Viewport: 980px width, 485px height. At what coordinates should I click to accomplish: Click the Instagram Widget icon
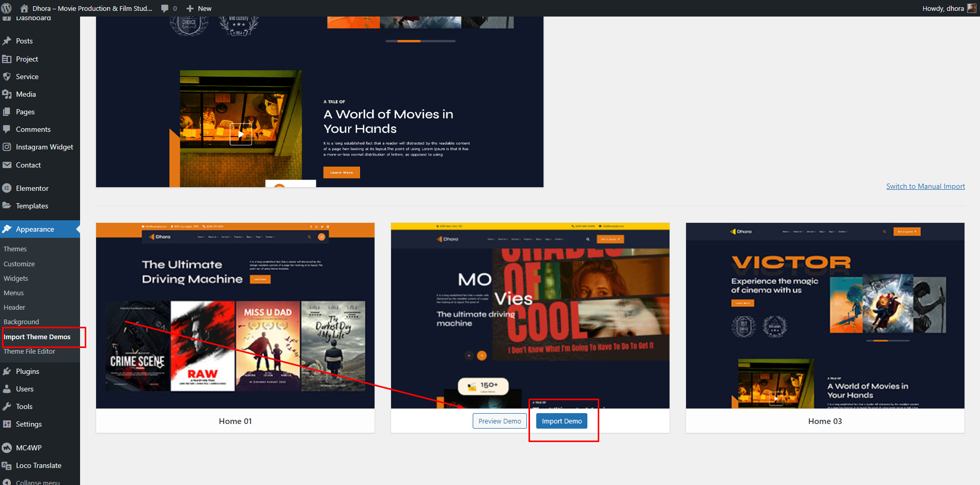7,147
